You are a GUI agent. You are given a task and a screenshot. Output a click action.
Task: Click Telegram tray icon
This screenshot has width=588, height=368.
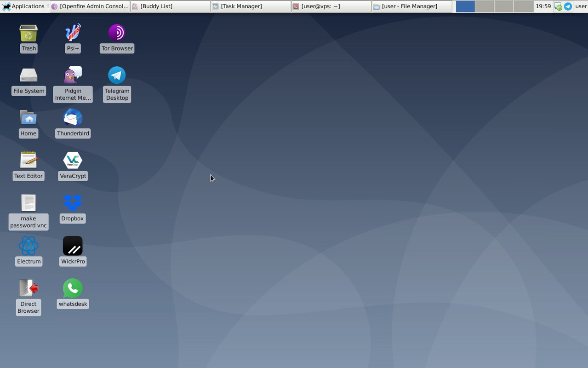click(568, 6)
